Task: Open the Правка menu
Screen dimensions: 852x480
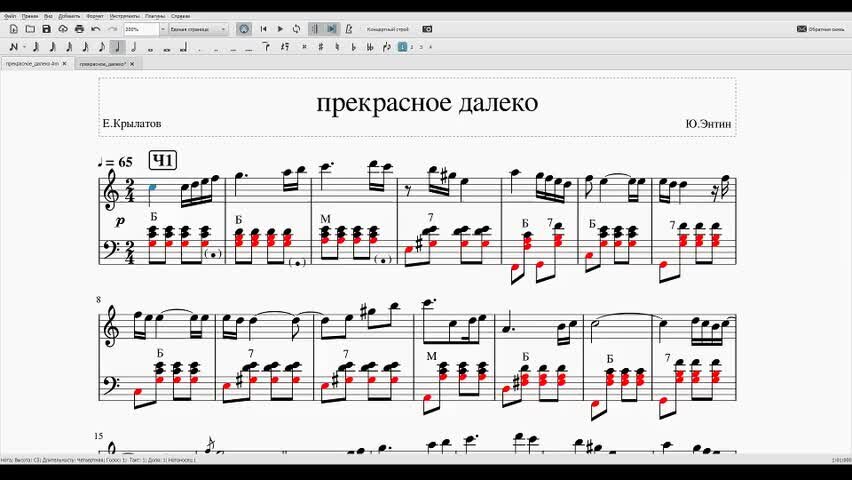Action: click(29, 16)
